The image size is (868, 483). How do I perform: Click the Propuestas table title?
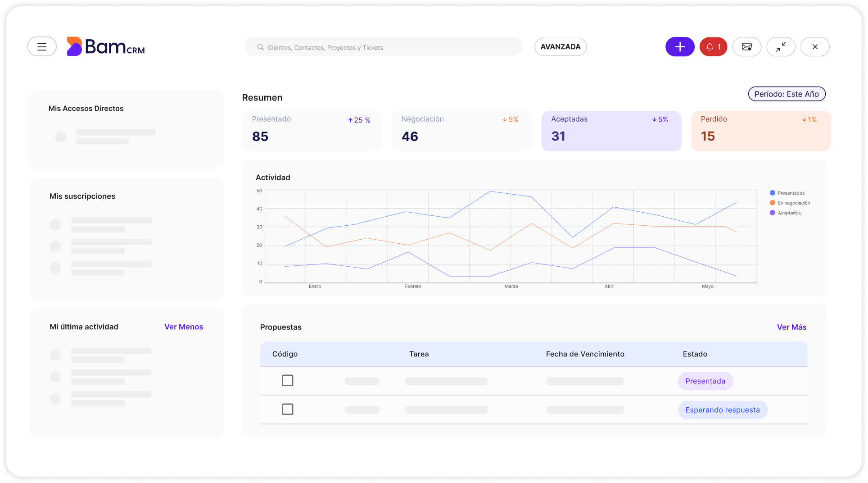click(281, 327)
